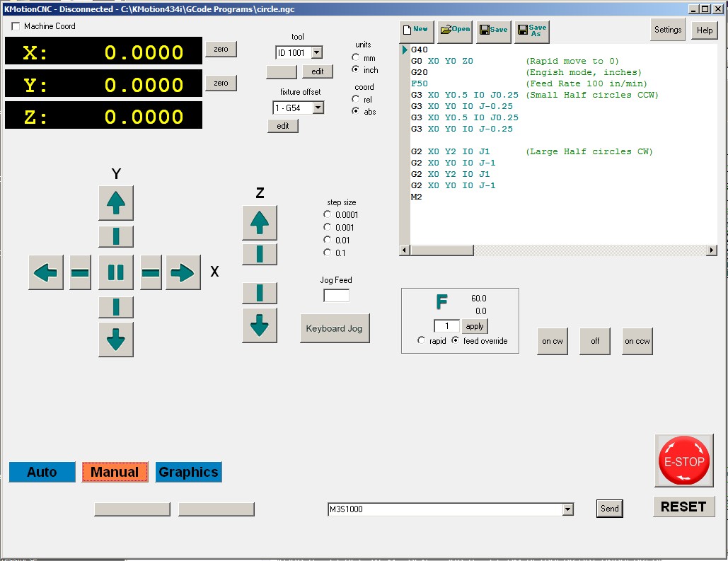Open a G-code file with Open button
The image size is (728, 561).
point(454,30)
